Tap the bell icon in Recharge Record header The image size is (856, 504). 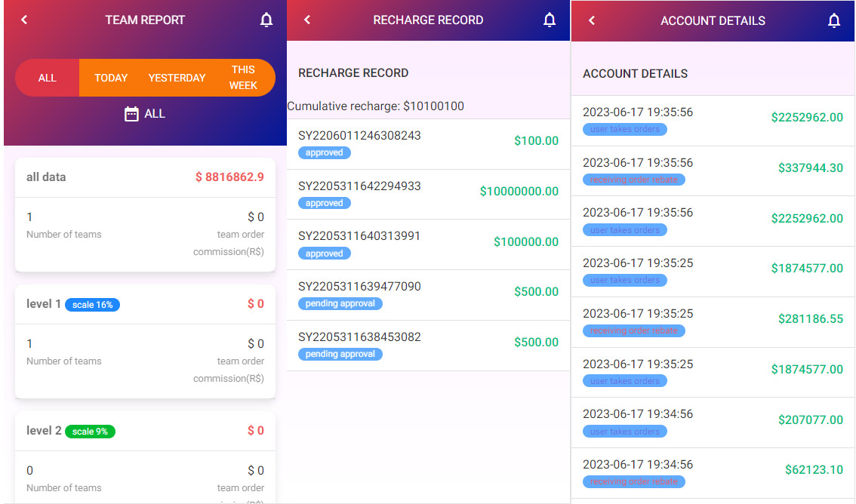click(x=550, y=20)
